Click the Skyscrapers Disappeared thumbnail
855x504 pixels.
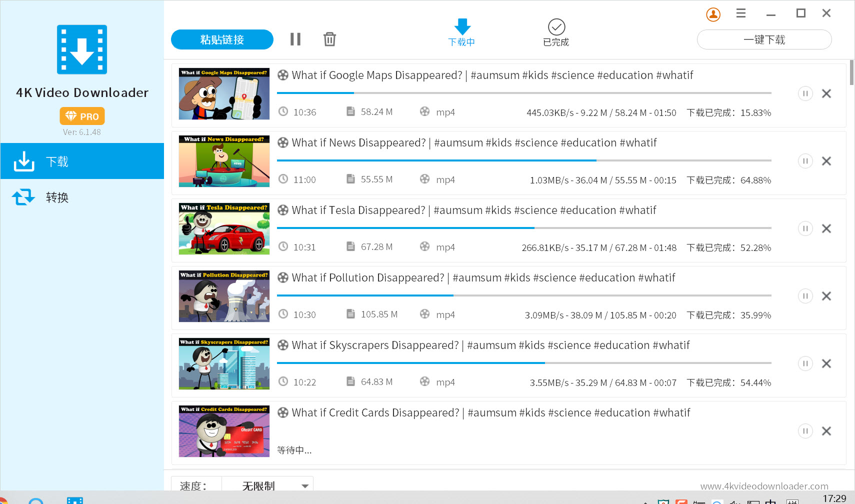tap(224, 363)
